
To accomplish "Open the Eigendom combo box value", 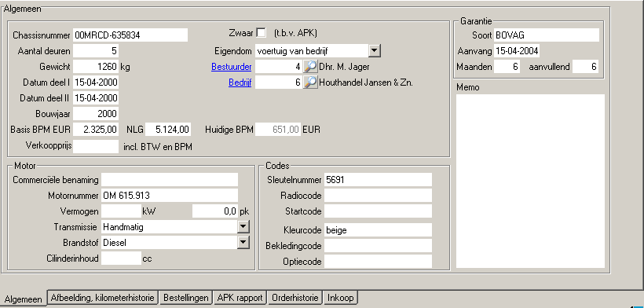I will click(x=317, y=51).
